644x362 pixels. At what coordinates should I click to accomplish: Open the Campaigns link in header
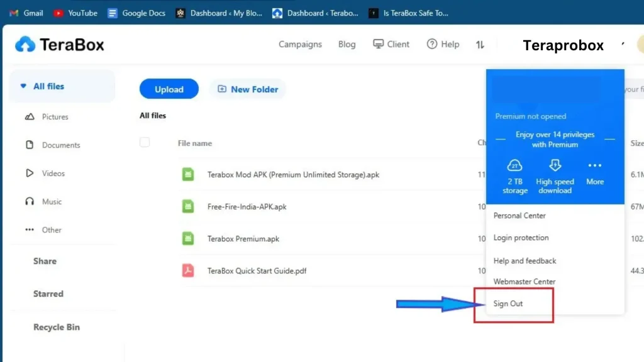coord(300,45)
